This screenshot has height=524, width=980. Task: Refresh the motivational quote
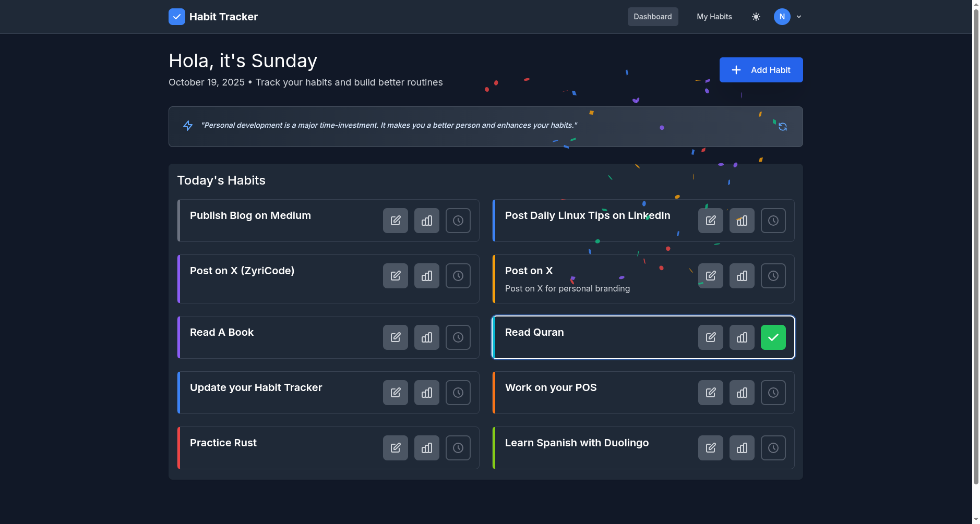click(782, 126)
